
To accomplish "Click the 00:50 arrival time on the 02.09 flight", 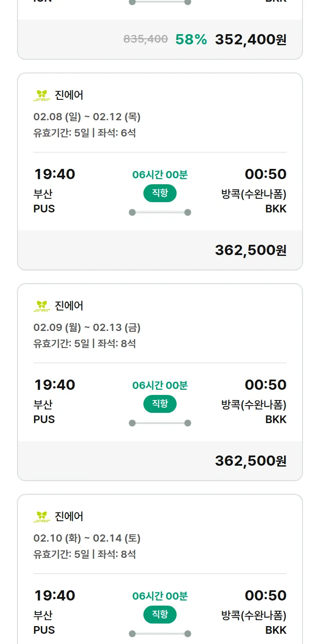I will 265,385.
